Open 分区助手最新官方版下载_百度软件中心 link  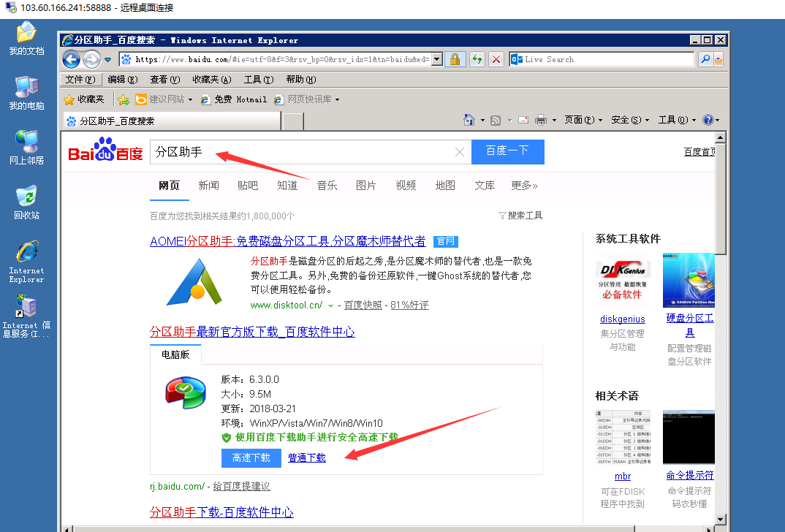click(x=252, y=332)
